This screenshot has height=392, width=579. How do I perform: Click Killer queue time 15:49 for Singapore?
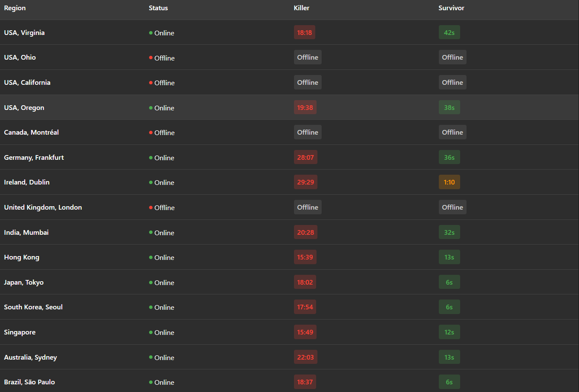pyautogui.click(x=305, y=332)
